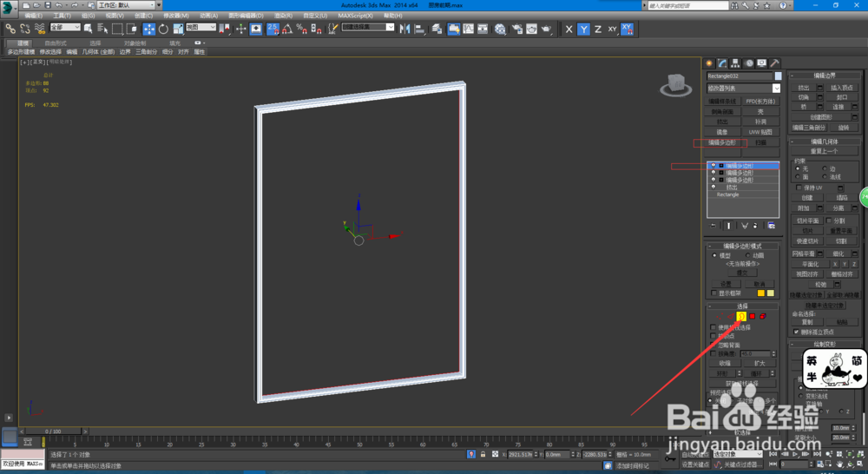Open the 渲染(R) menu
This screenshot has height=474, width=868.
[284, 16]
